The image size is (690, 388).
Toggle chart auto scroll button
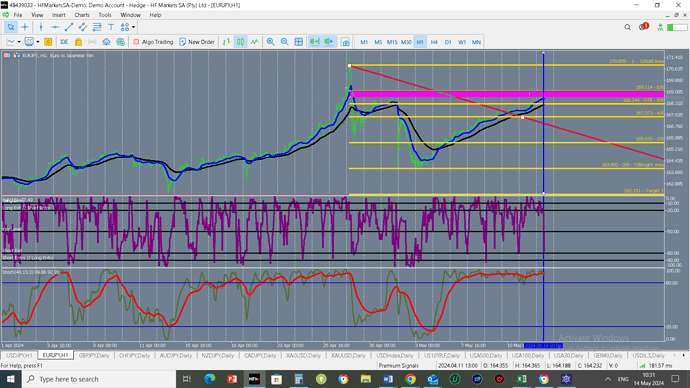pos(314,42)
